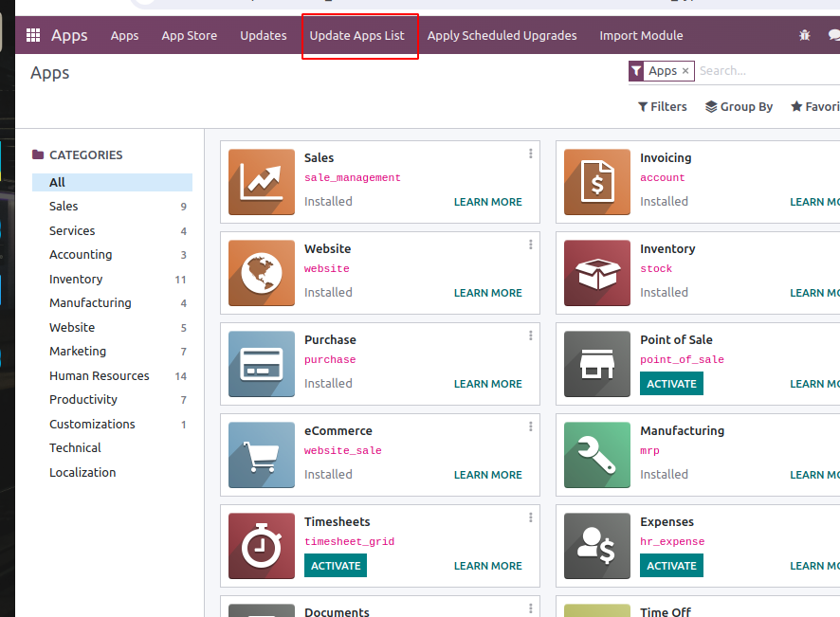Click the point_of_sale module name
Viewport: 840px width, 617px height.
pyautogui.click(x=682, y=359)
